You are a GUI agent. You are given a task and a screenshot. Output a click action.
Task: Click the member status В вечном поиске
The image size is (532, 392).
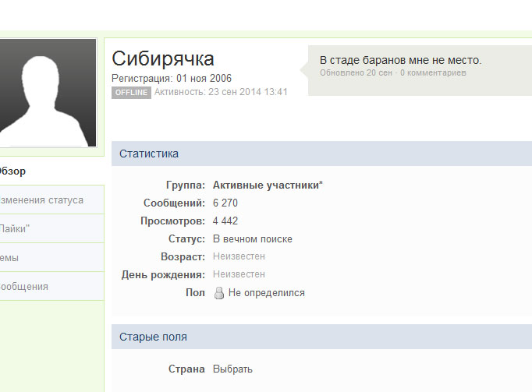253,238
